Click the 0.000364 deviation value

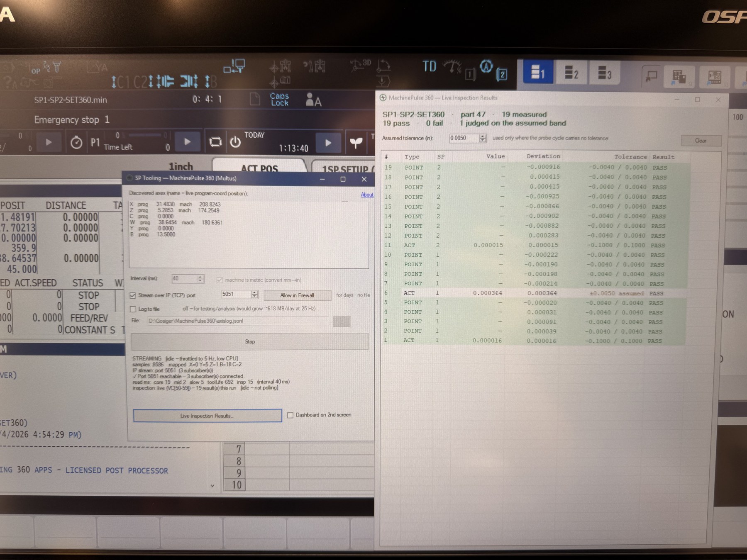pos(542,293)
